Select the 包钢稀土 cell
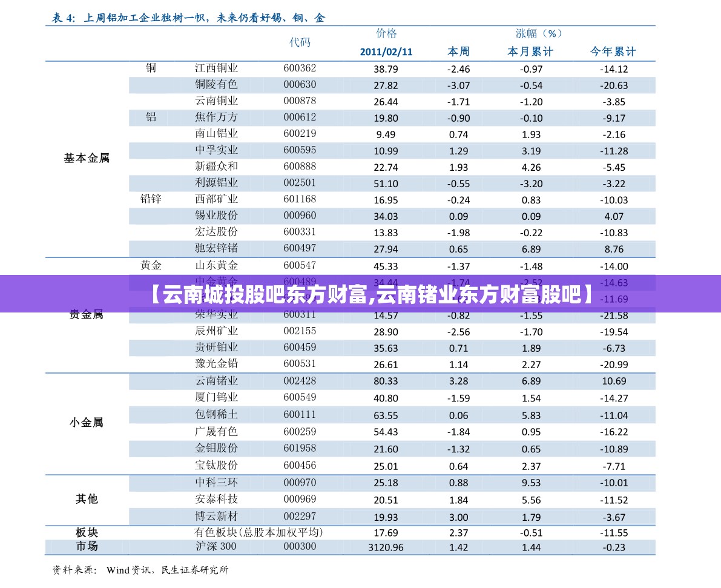721x588 pixels. [x=216, y=415]
